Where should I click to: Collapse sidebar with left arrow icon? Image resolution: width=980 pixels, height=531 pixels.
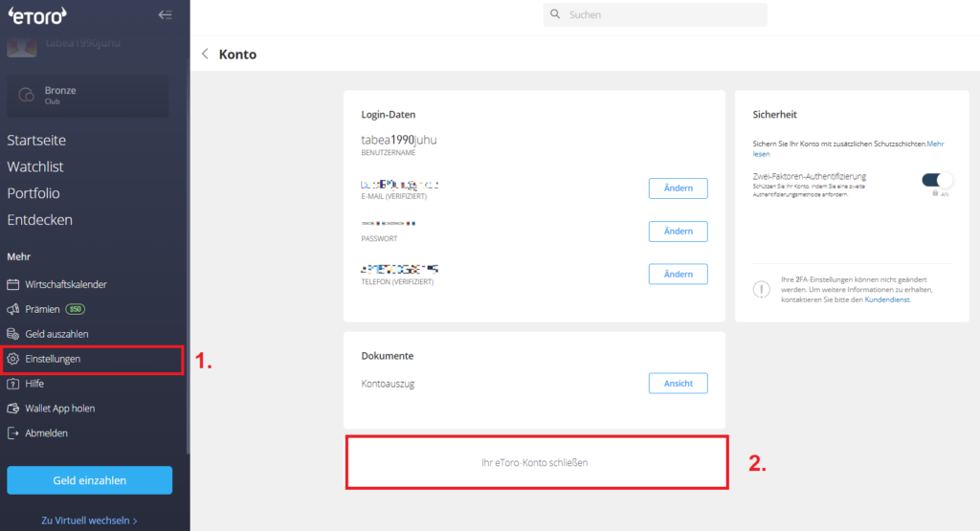pyautogui.click(x=165, y=14)
